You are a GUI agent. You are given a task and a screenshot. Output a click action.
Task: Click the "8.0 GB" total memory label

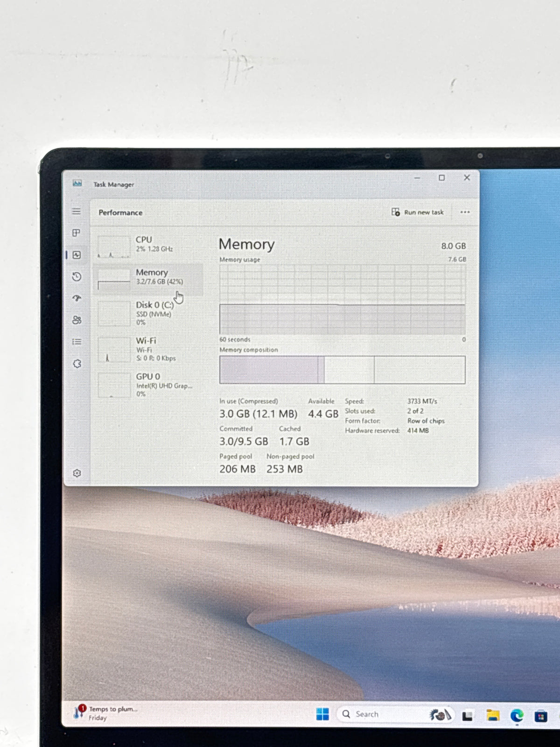point(453,246)
